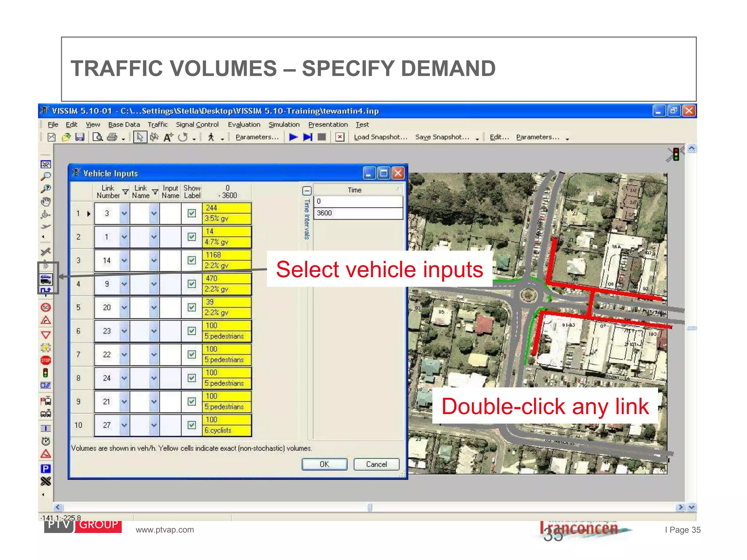Screen dimensions: 747x560
Task: Open Link Number dropdown in row 3
Action: pyautogui.click(x=124, y=260)
